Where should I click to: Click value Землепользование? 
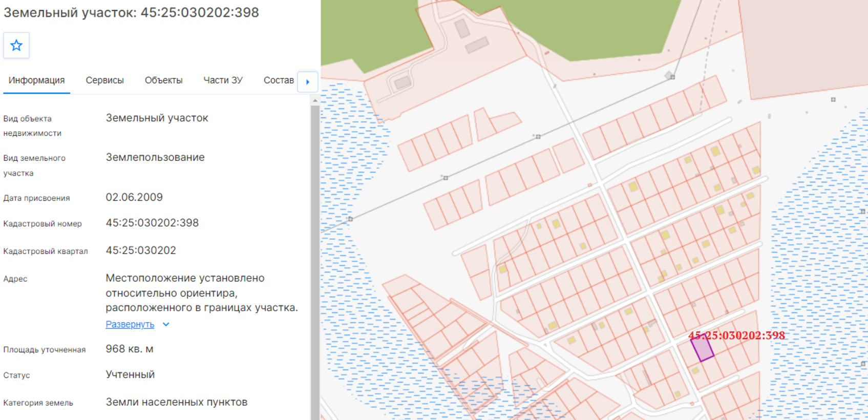pos(155,157)
